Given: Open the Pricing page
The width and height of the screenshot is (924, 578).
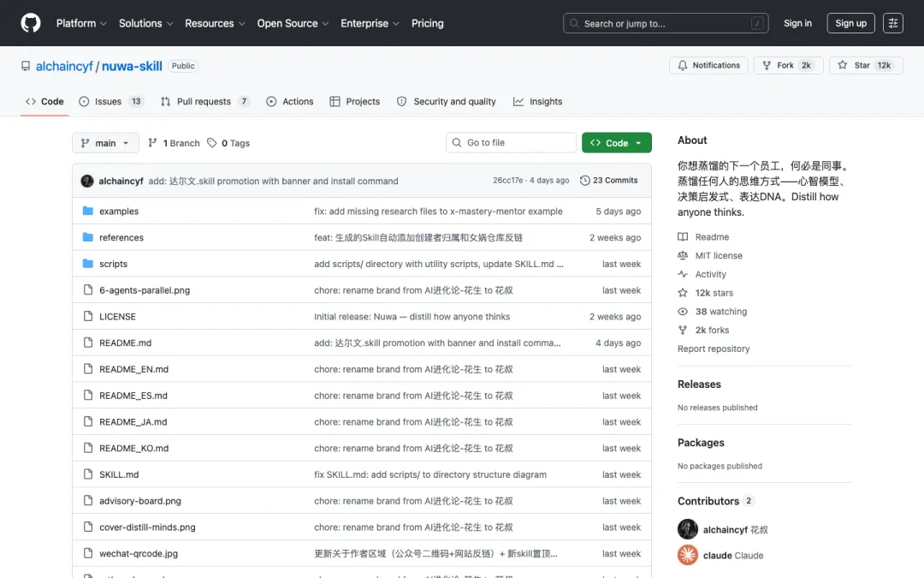Looking at the screenshot, I should pos(427,23).
